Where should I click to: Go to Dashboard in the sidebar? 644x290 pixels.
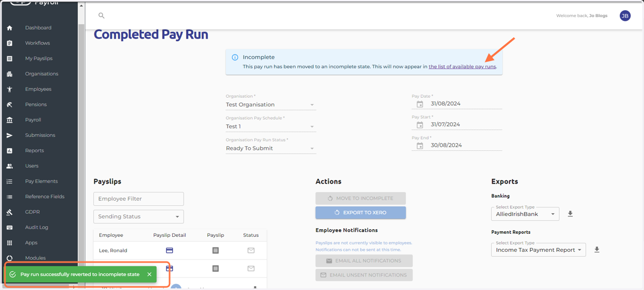pos(38,28)
